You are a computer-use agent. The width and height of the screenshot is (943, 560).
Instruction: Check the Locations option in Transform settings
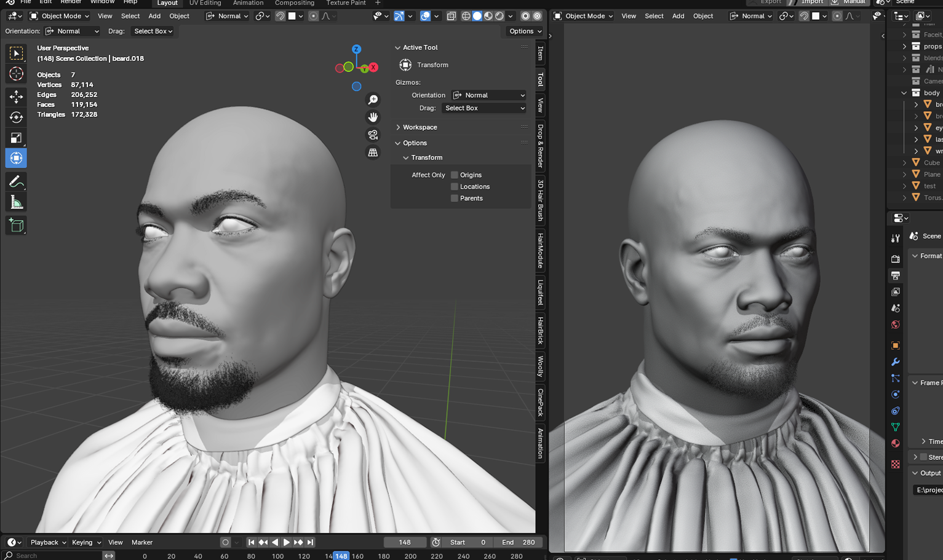tap(453, 186)
